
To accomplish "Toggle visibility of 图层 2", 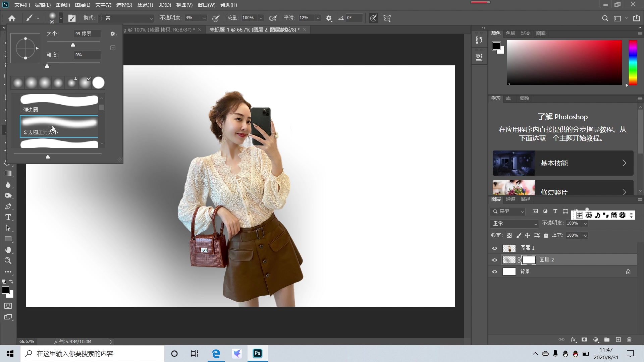I will coord(494,260).
